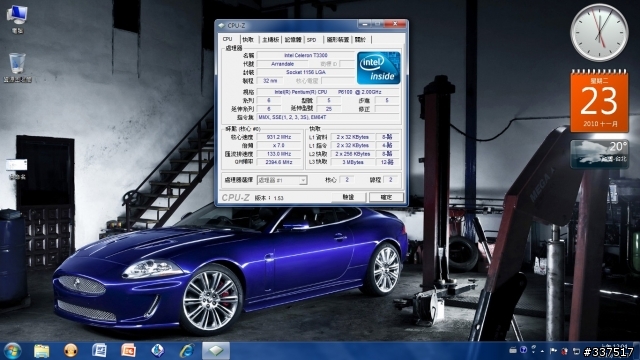Switch to the CPU tab
The image size is (640, 360).
(228, 39)
